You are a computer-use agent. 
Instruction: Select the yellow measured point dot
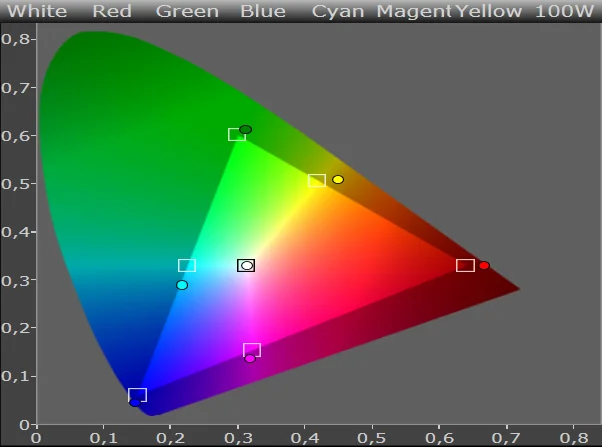click(338, 179)
